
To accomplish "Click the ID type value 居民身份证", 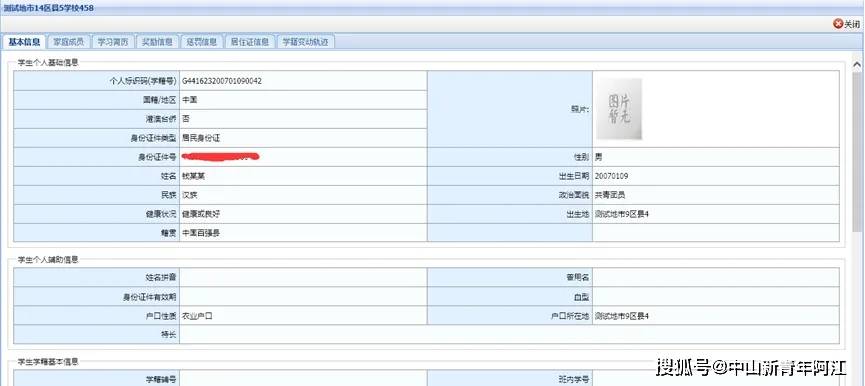I will pyautogui.click(x=201, y=138).
